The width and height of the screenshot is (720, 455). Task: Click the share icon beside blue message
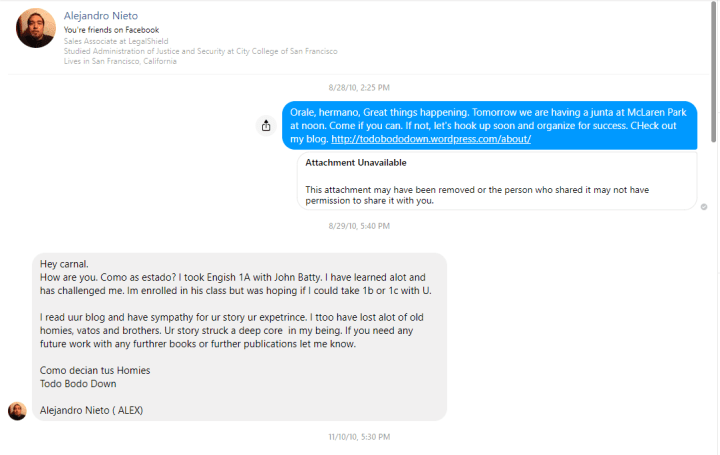266,126
